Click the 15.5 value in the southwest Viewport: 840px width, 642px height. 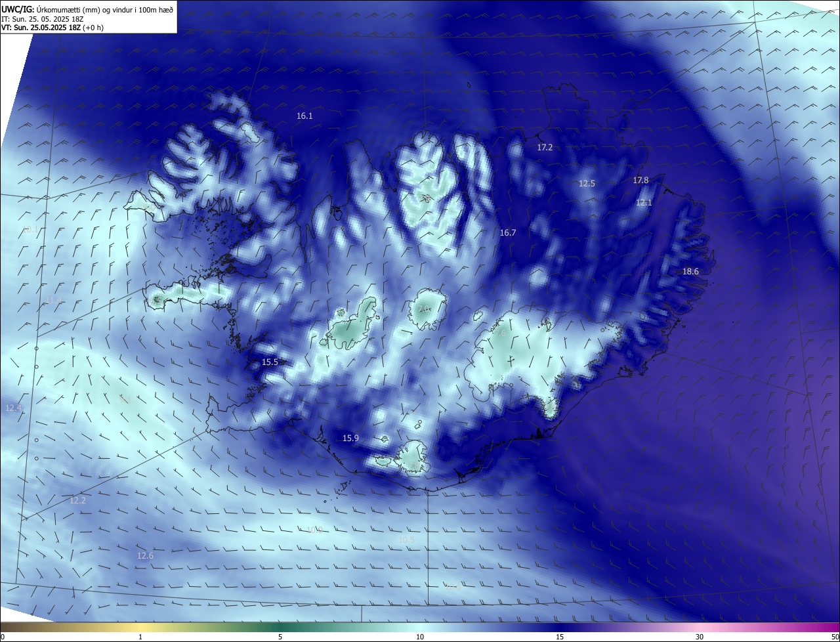270,362
